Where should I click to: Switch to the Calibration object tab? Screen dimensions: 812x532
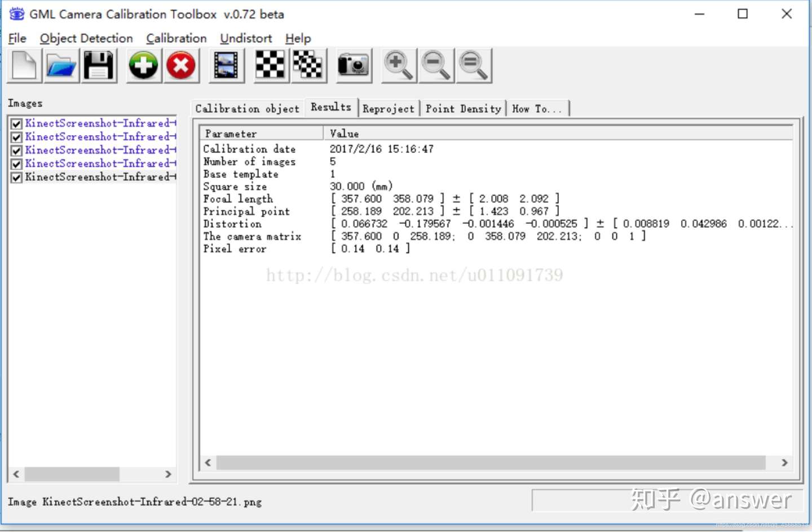coord(248,109)
